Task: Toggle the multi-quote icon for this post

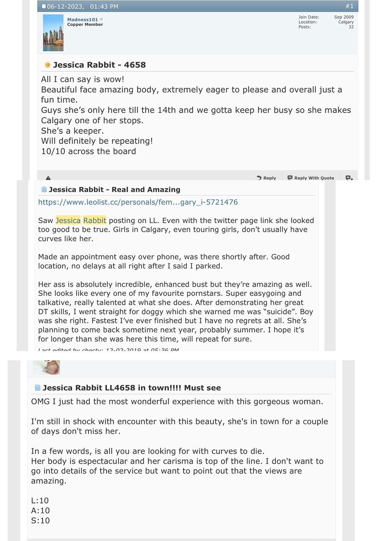Action: click(x=349, y=178)
